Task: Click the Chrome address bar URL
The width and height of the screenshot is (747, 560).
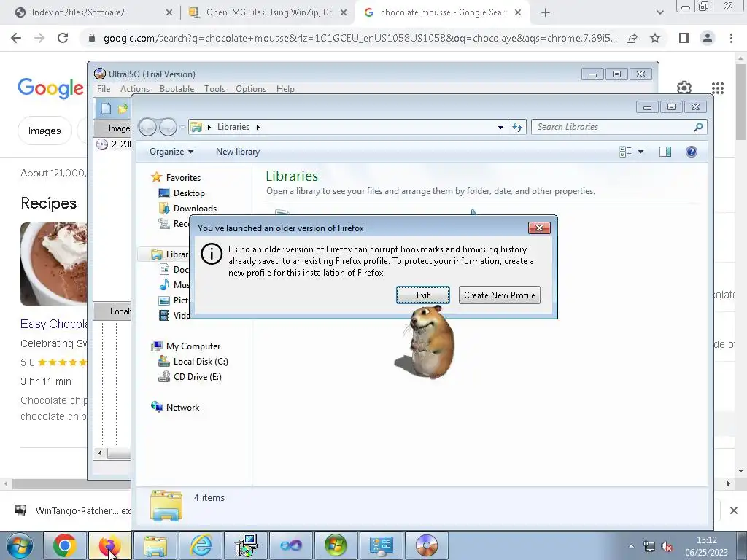Action: [360, 38]
